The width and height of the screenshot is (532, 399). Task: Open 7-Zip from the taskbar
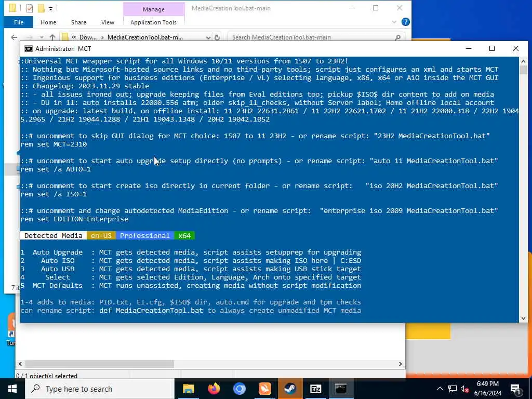(x=315, y=389)
